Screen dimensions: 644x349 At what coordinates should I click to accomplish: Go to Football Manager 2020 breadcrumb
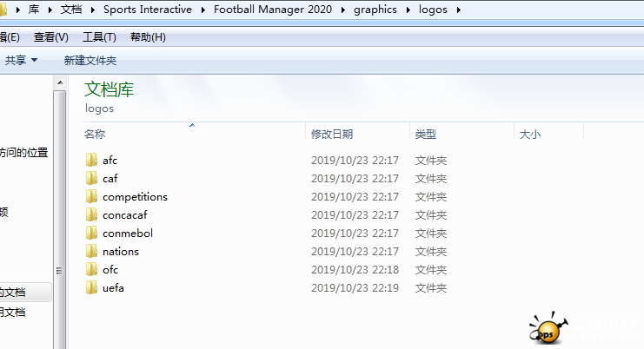pos(273,10)
